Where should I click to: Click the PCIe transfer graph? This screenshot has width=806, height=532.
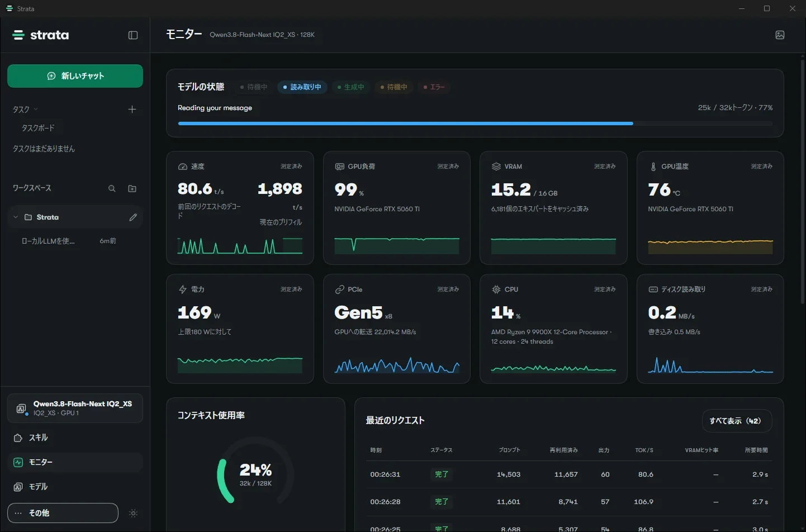pyautogui.click(x=397, y=365)
